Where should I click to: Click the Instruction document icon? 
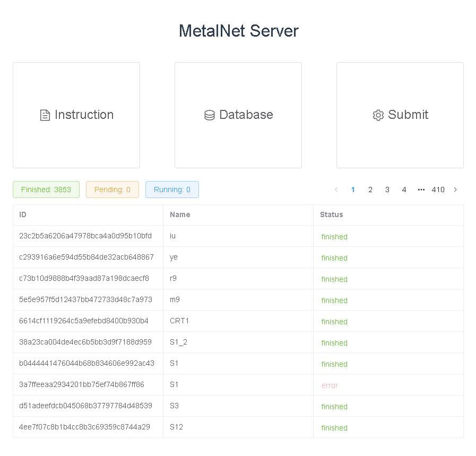tap(45, 115)
